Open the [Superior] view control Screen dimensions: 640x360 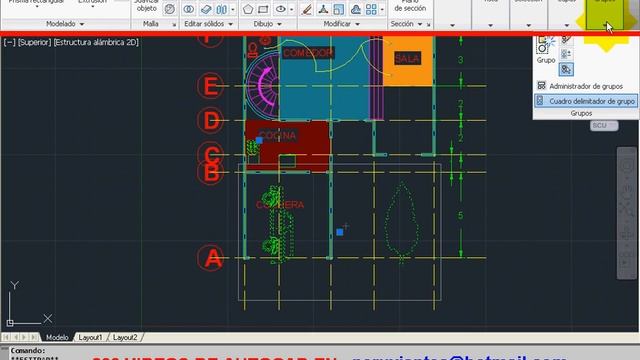(34, 42)
